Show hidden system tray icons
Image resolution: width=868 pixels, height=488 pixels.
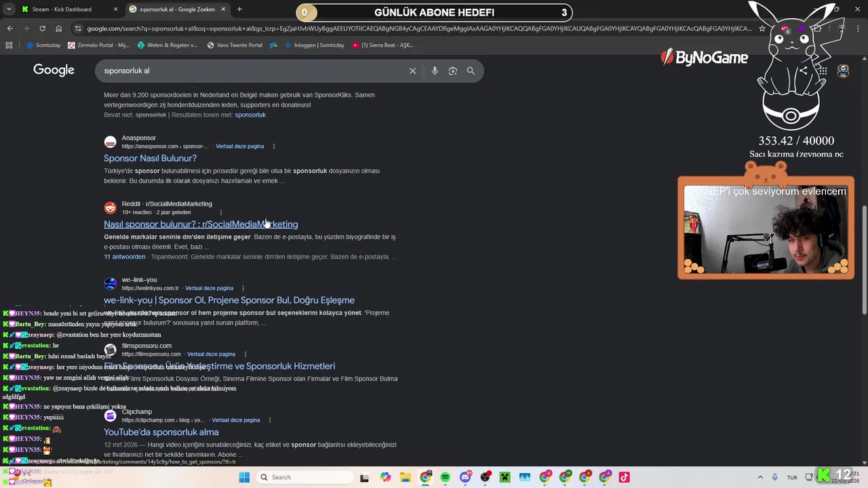(760, 477)
